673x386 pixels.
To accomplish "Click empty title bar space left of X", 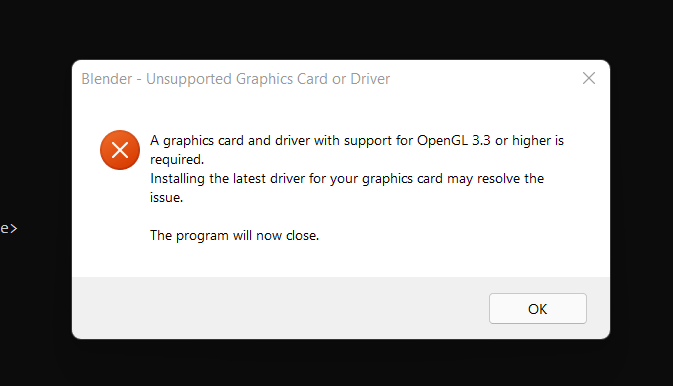I will [x=481, y=79].
